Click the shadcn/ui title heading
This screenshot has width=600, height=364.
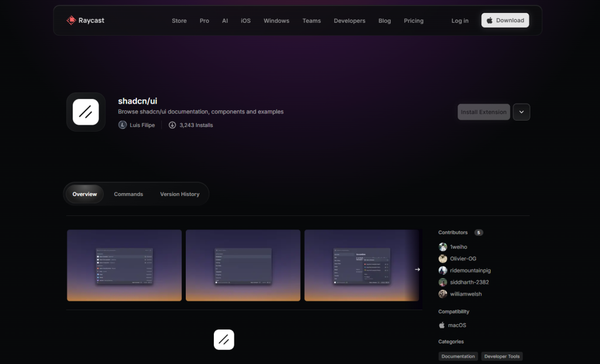coord(137,101)
